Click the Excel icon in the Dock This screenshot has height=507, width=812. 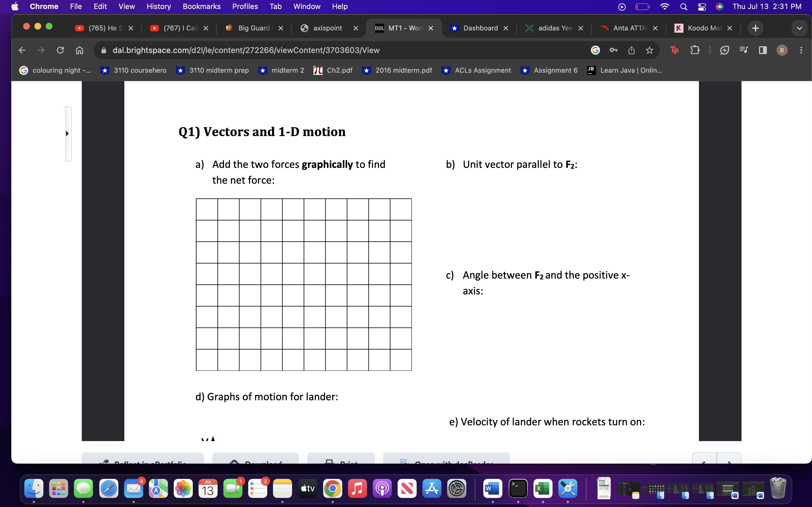pyautogui.click(x=542, y=489)
